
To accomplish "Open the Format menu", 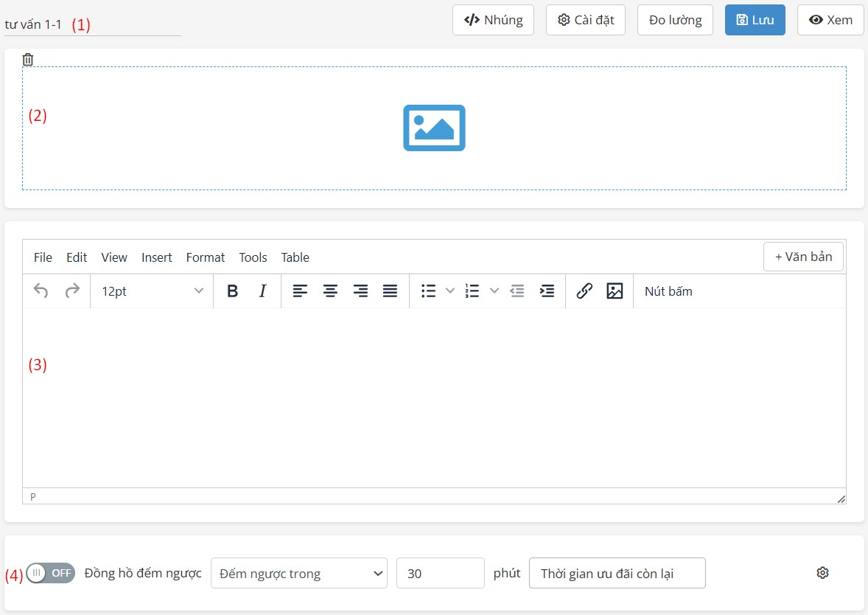I will [x=206, y=257].
